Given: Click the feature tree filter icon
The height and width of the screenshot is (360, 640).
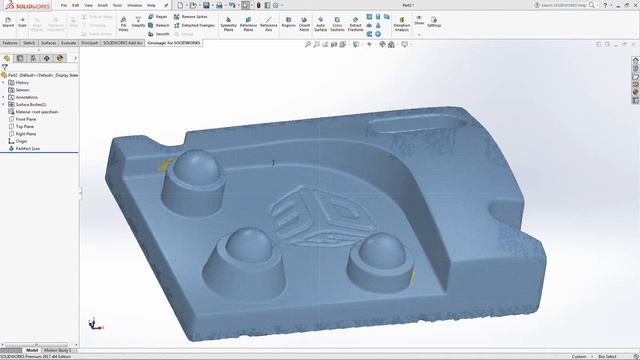Looking at the screenshot, I should pos(4,67).
